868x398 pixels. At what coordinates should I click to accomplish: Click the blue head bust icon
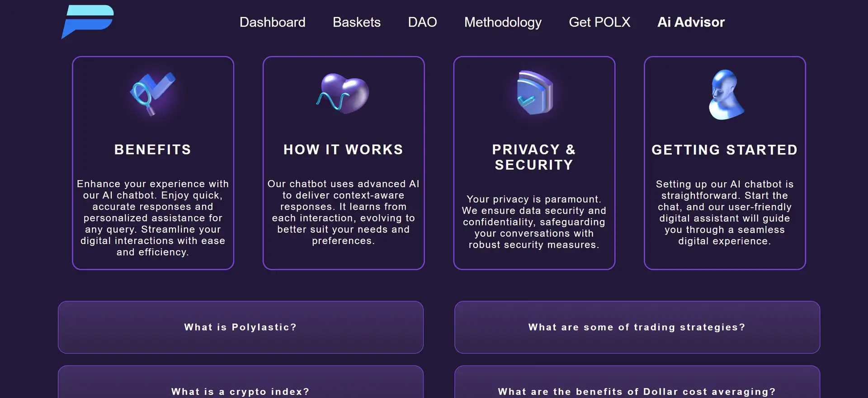click(725, 94)
